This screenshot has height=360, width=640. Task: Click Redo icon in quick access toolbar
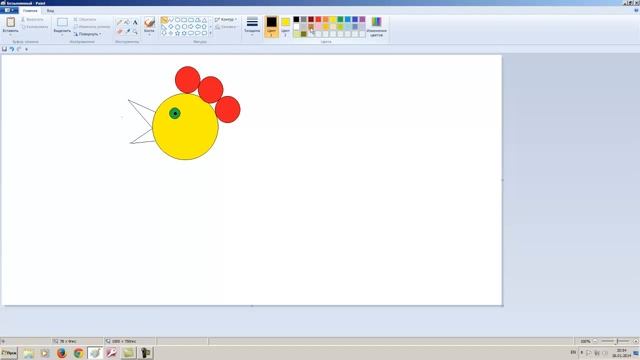(19, 49)
